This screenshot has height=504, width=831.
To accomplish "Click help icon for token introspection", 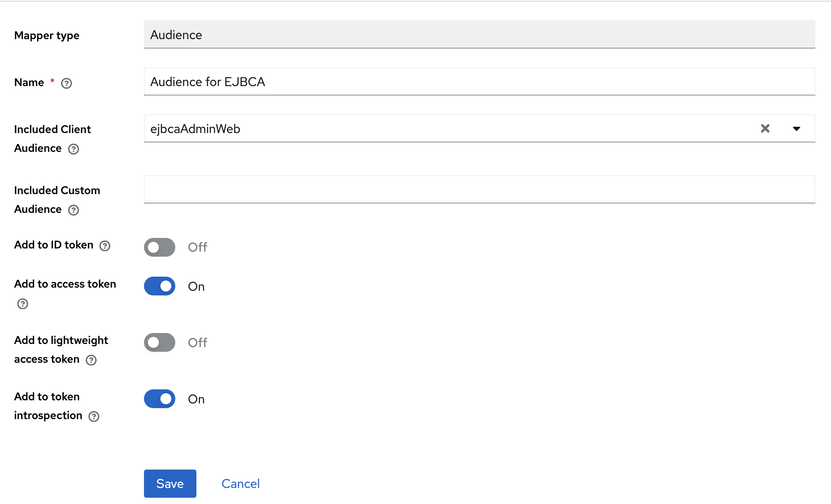I will tap(94, 416).
